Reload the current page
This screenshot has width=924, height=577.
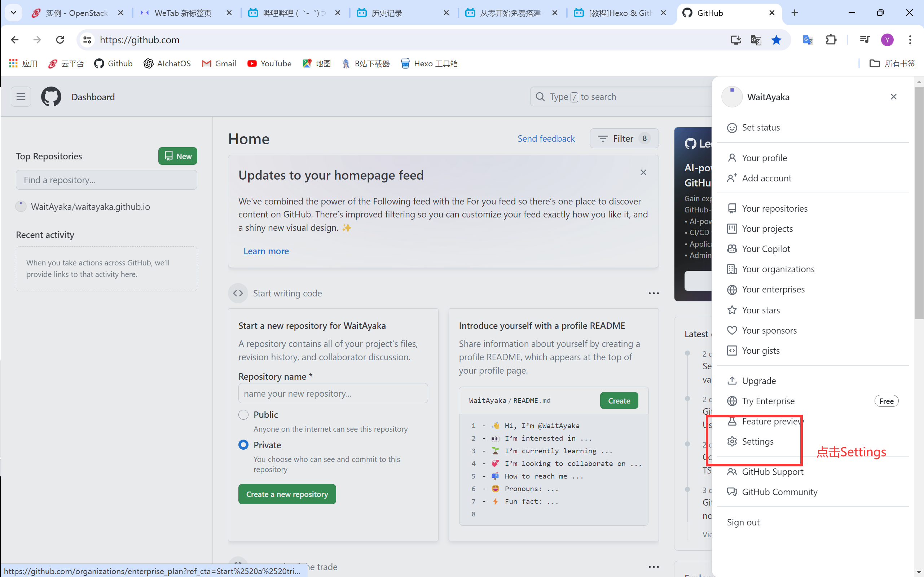(x=60, y=40)
